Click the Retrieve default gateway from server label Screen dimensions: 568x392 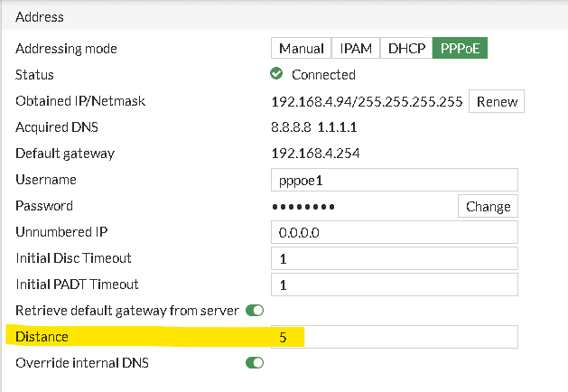[x=127, y=311]
